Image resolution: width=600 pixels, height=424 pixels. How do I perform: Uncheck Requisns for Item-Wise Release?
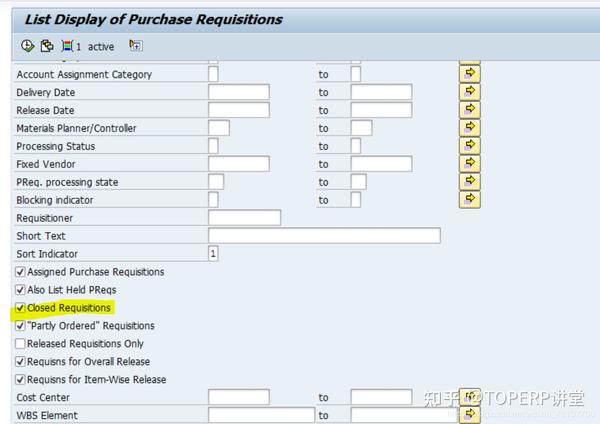21,380
